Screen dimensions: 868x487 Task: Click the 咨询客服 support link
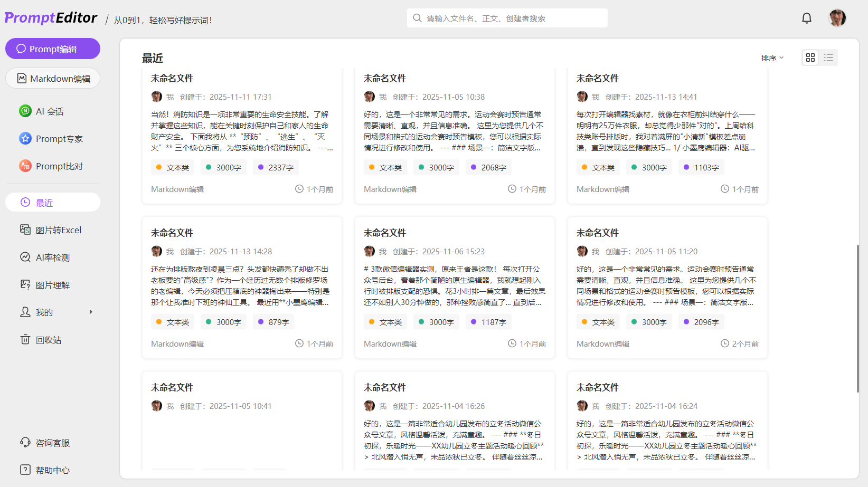(x=52, y=443)
